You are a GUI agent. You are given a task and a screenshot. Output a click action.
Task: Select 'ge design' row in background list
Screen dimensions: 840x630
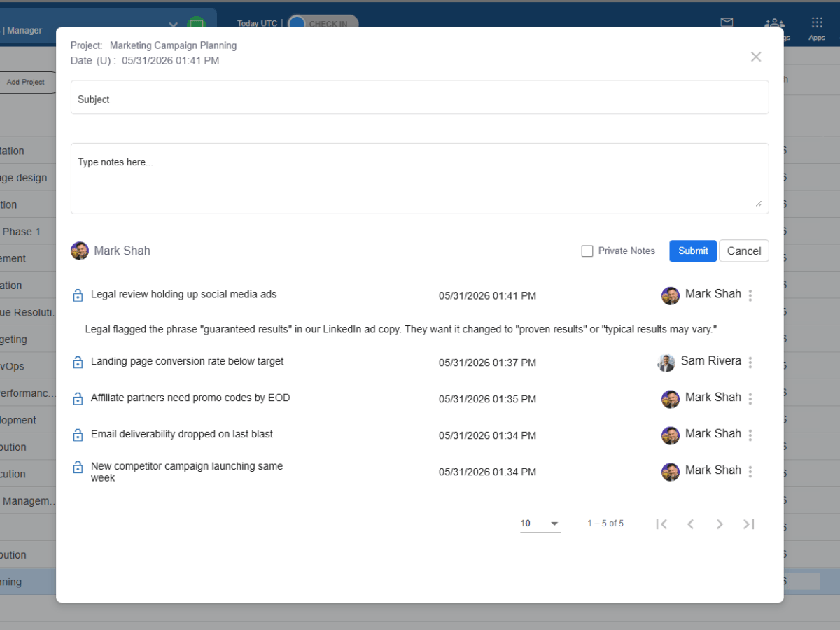(x=24, y=178)
